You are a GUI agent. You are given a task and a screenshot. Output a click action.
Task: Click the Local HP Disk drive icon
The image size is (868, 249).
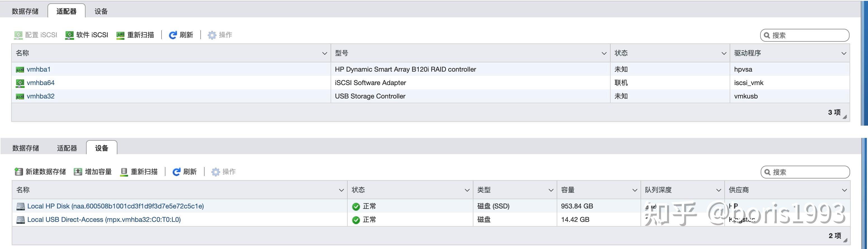pyautogui.click(x=21, y=206)
